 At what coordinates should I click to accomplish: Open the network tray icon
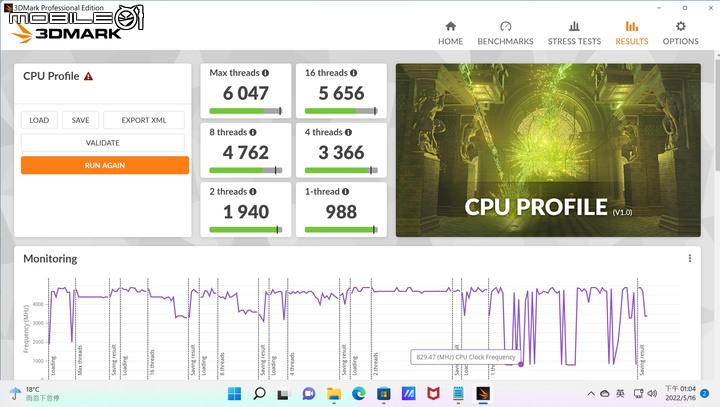[x=638, y=394]
